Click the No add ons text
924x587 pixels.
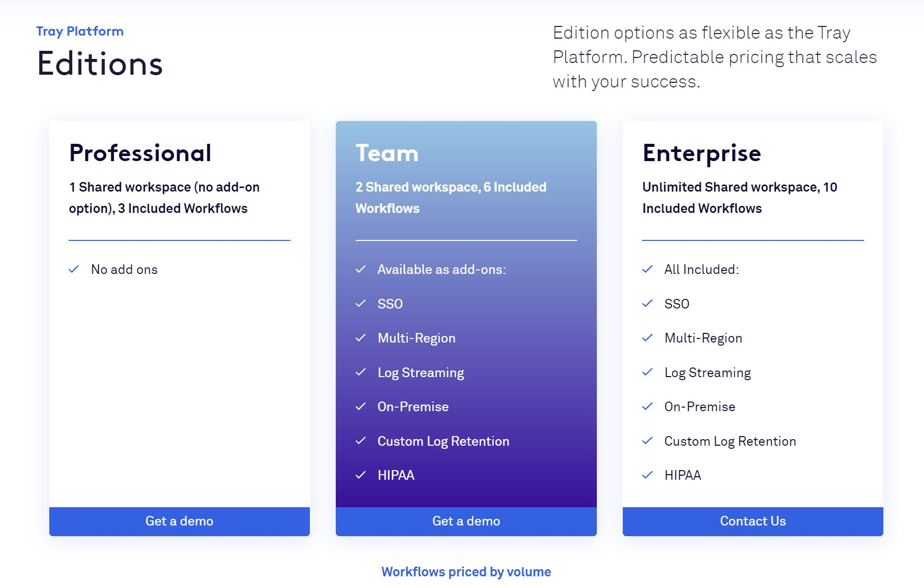pyautogui.click(x=124, y=269)
